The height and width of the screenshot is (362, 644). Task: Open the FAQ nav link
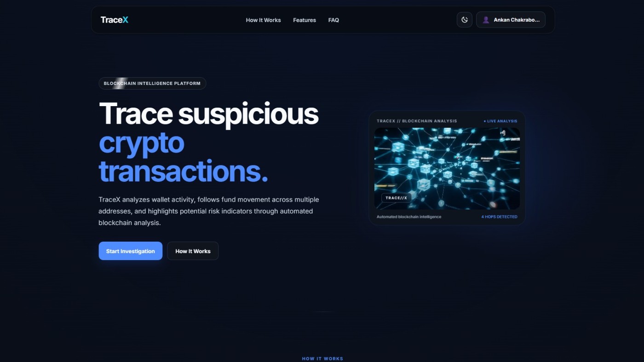pos(333,20)
